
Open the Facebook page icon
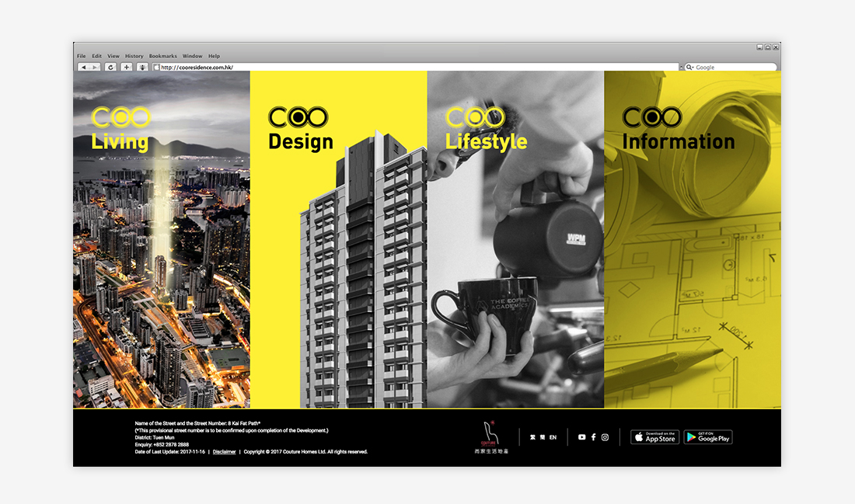tap(593, 437)
